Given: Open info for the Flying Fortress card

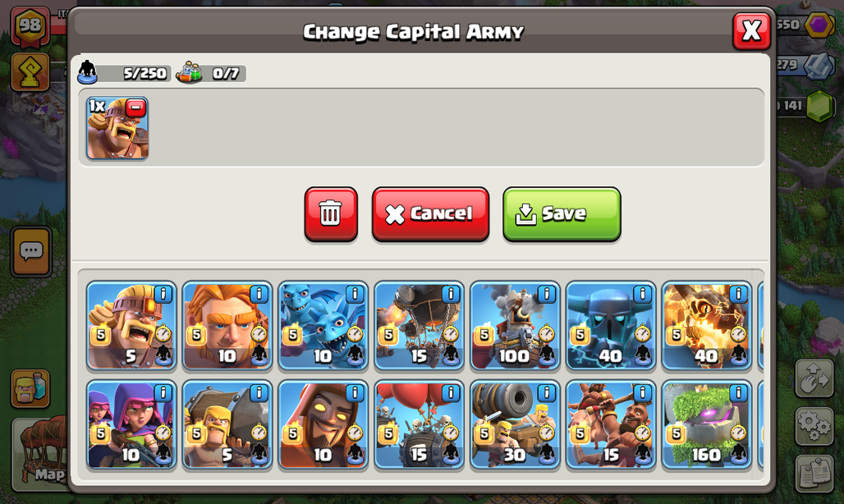Looking at the screenshot, I should pos(546,294).
